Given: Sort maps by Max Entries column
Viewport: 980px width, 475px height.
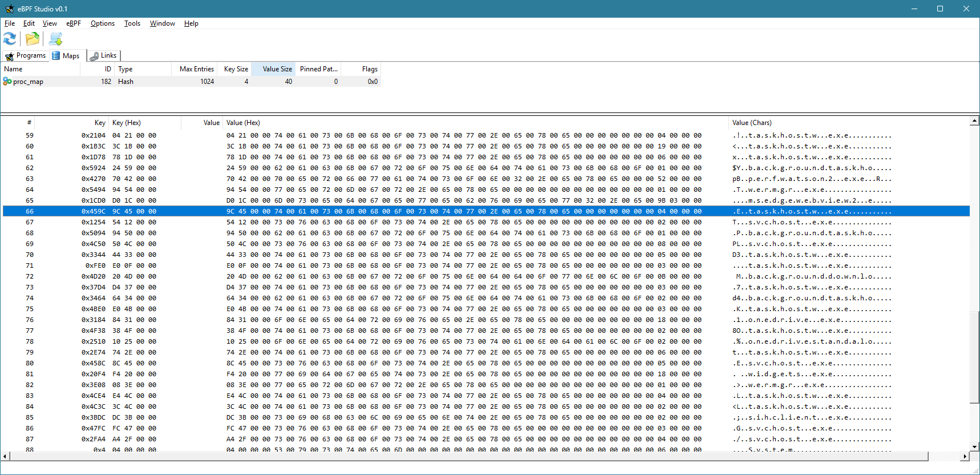Looking at the screenshot, I should coord(196,69).
